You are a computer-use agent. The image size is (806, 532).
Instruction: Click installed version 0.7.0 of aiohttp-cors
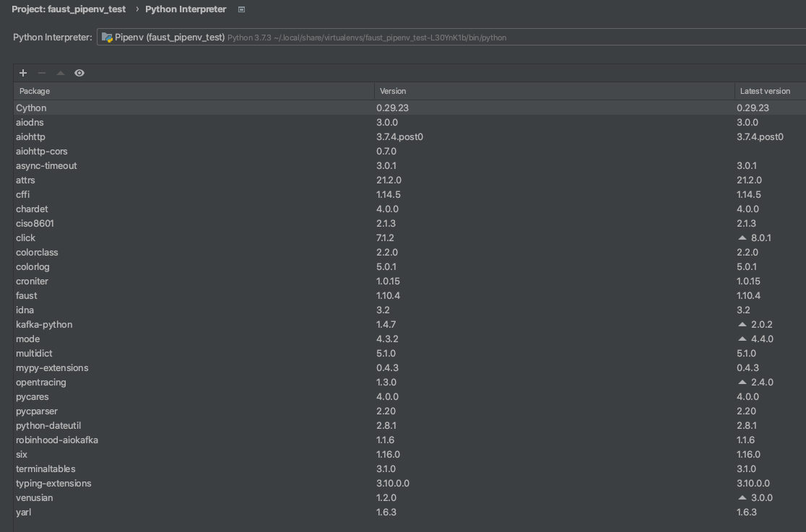click(x=386, y=151)
